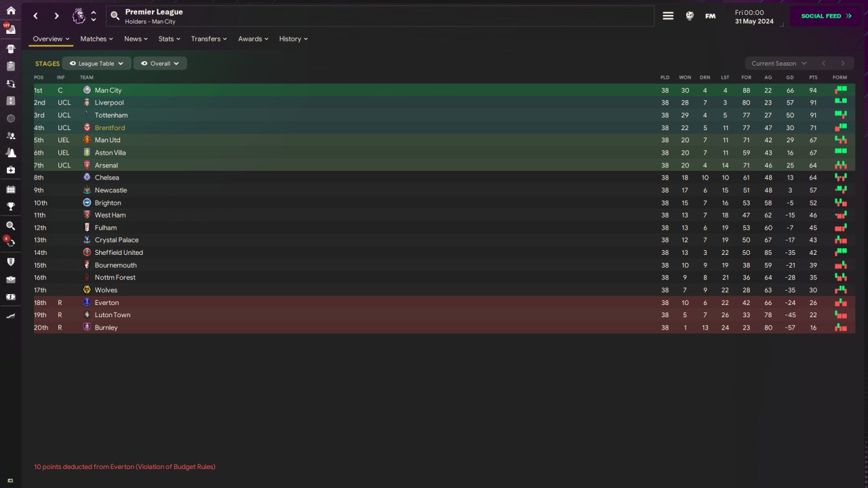This screenshot has height=488, width=868.
Task: Open the Everton team link
Action: tap(106, 303)
